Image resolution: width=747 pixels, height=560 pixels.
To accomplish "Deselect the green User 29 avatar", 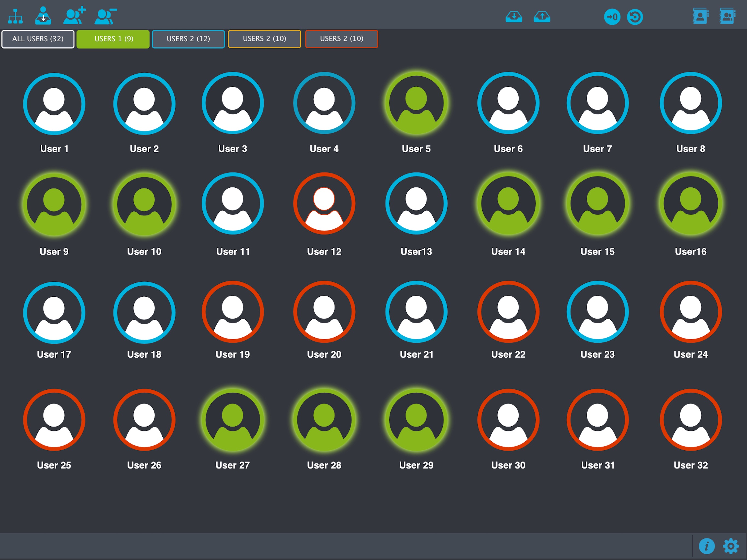I will (416, 420).
